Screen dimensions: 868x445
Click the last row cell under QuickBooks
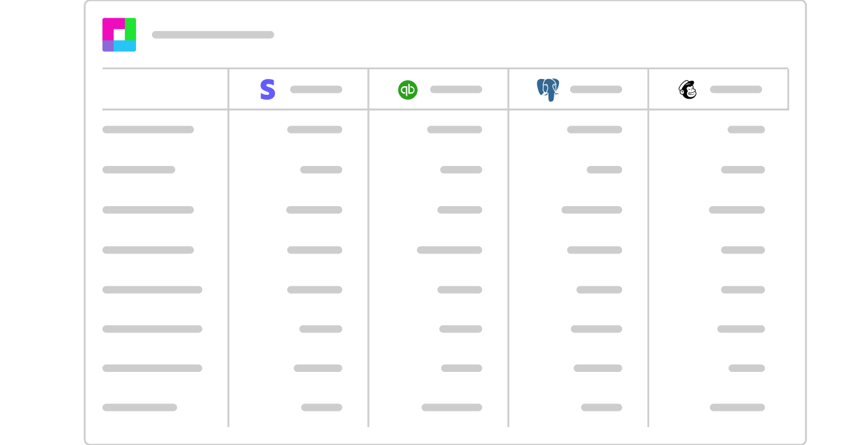point(452,407)
